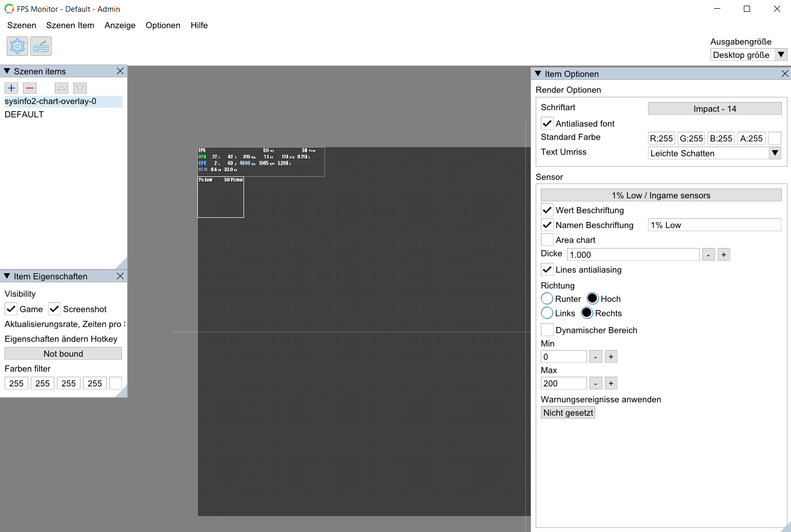Select the DEFAULT scene item
Viewport: 791px width, 532px height.
pyautogui.click(x=64, y=115)
